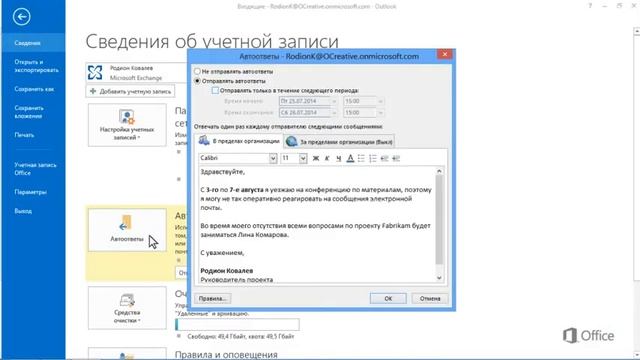The image size is (640, 360).
Task: Apply underline (Ч) formatting
Action: click(x=338, y=158)
